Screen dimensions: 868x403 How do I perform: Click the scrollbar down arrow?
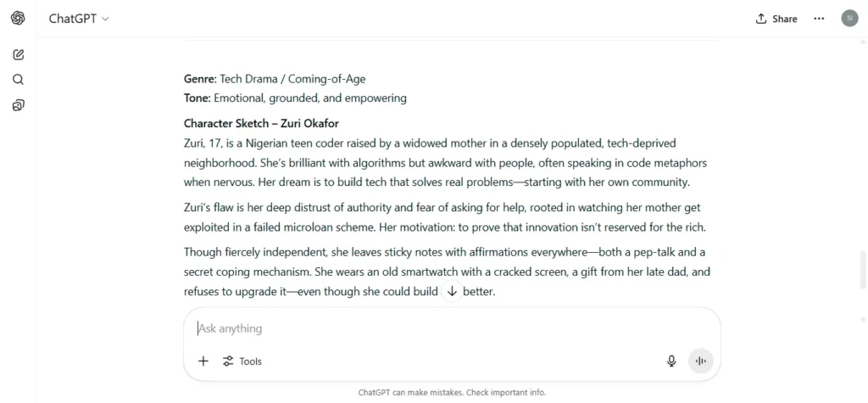[863, 320]
